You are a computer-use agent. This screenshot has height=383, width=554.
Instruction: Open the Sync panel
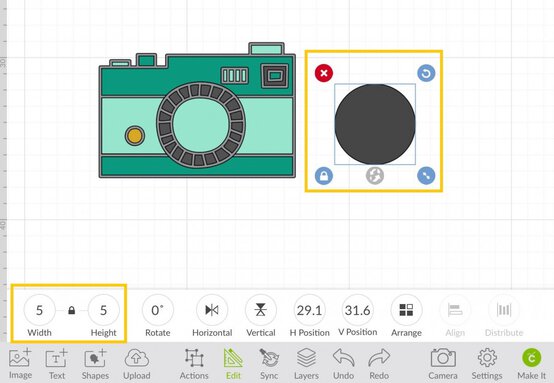(269, 364)
